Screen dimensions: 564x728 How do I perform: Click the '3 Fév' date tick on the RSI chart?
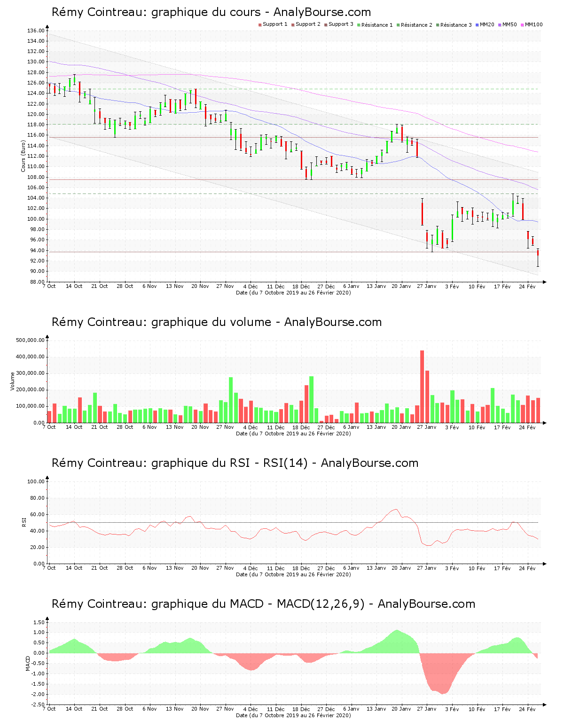click(x=452, y=568)
